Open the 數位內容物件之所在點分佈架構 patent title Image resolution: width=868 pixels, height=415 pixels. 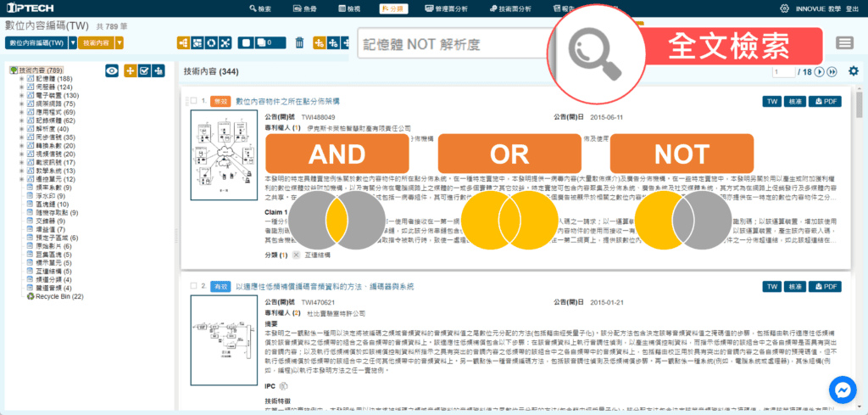(x=287, y=101)
